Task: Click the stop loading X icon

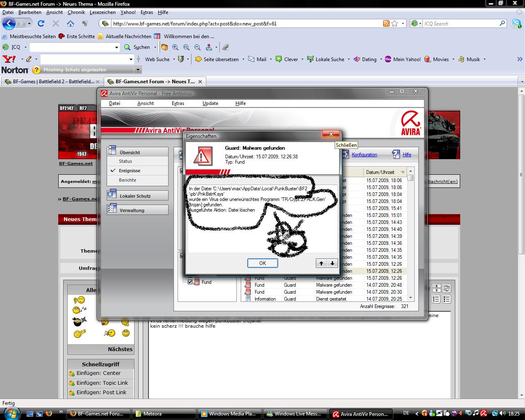Action: coord(56,23)
